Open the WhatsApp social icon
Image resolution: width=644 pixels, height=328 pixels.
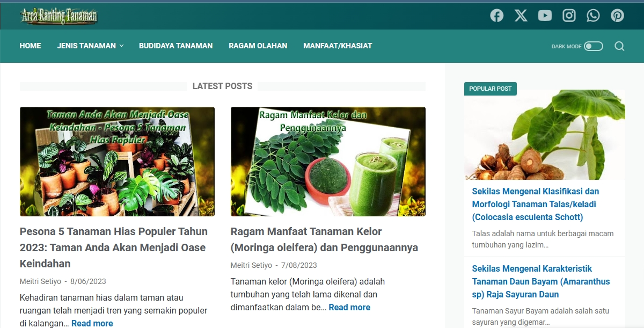point(593,16)
